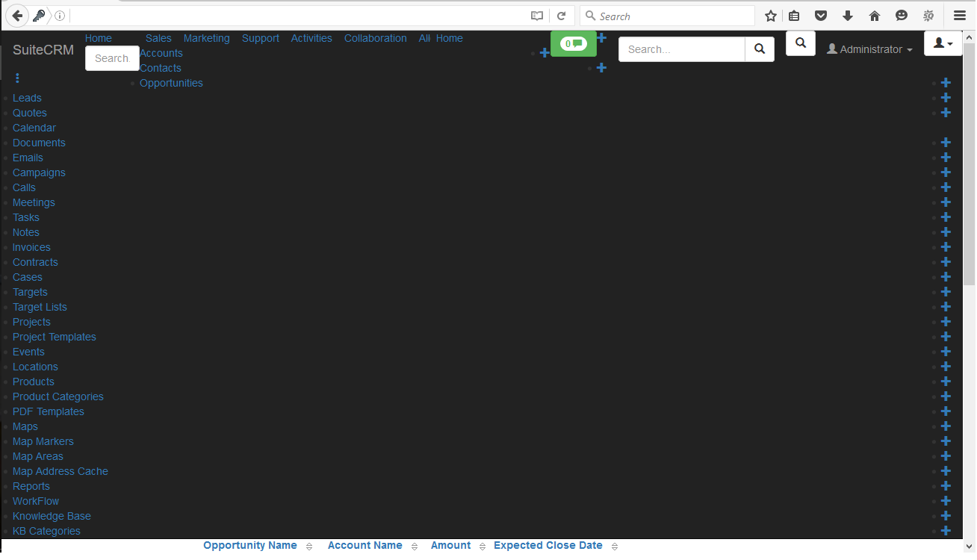The image size is (977, 560).
Task: Click the plus icon in the Notes row
Action: 946,232
